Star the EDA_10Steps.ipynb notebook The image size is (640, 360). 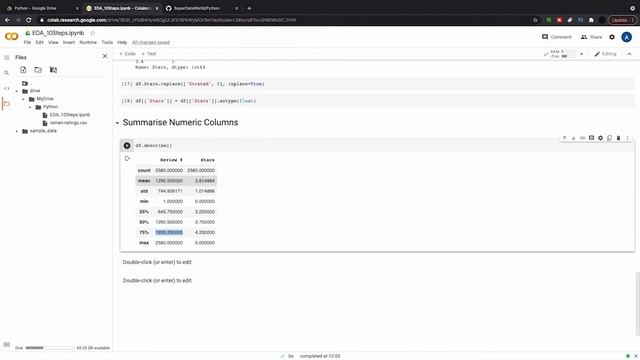(92, 33)
